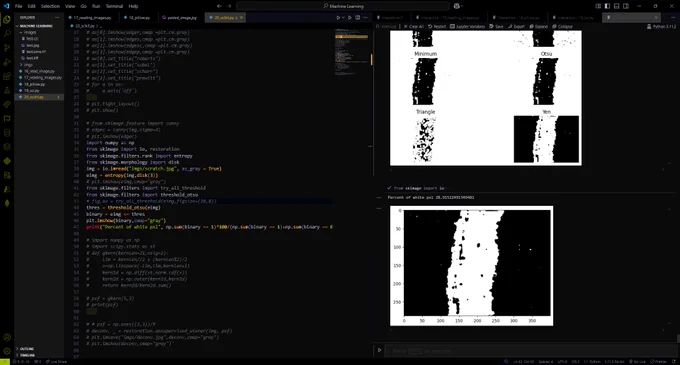Image resolution: width=680 pixels, height=365 pixels.
Task: Click the code minimap highlight
Action: tap(351, 37)
